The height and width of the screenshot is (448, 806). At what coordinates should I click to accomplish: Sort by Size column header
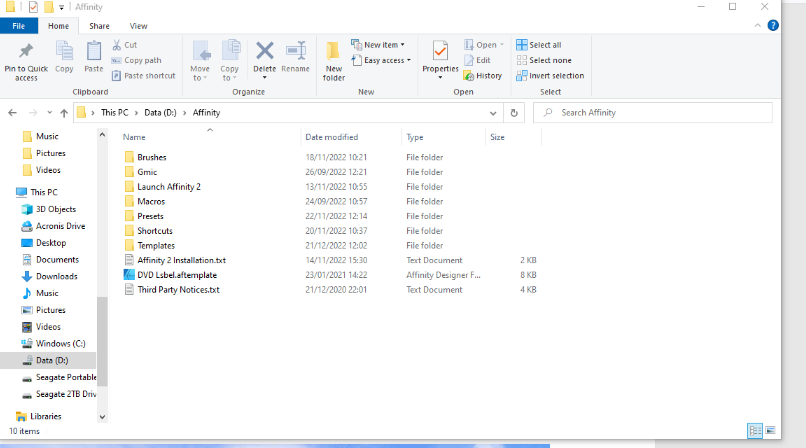tap(497, 137)
